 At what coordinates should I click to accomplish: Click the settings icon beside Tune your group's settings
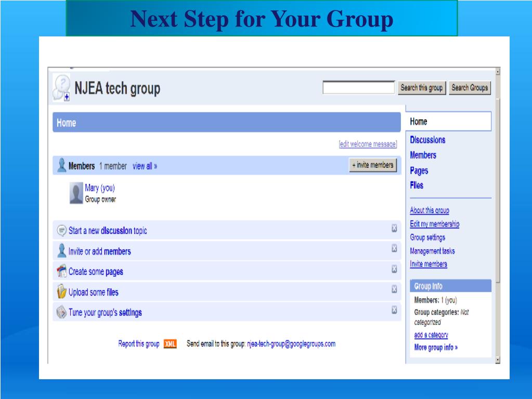coord(61,312)
